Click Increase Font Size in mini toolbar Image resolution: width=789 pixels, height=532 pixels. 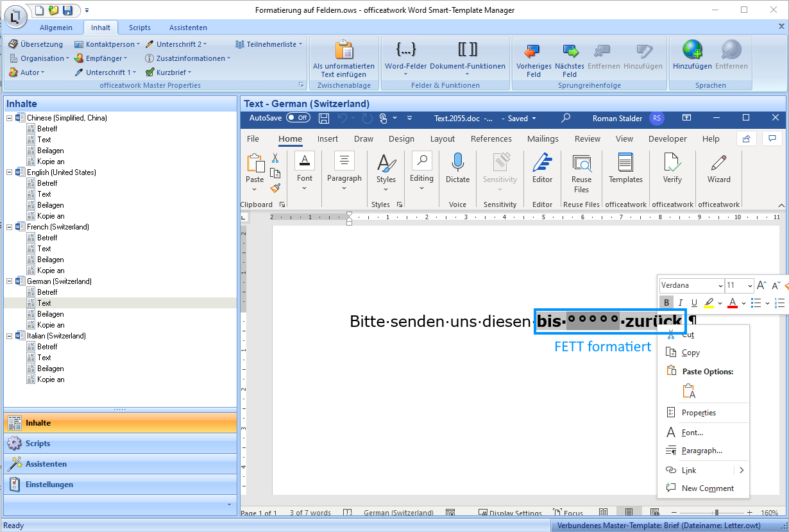(761, 286)
